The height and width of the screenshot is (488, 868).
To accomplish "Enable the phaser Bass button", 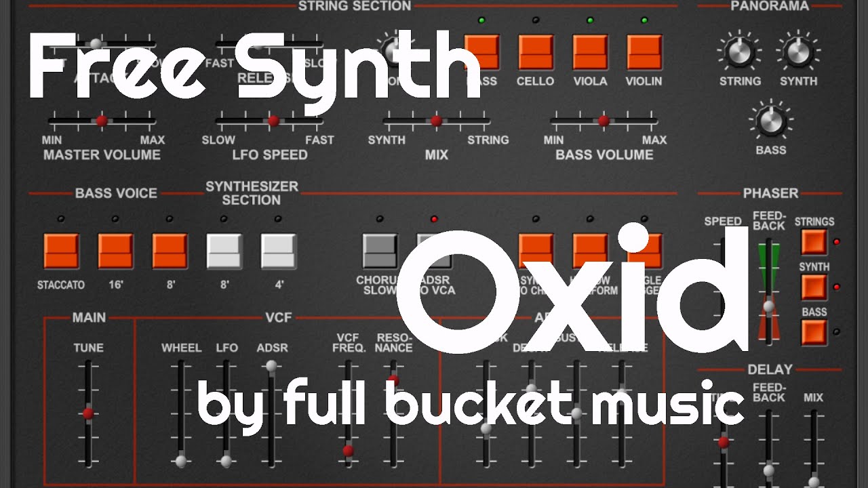I will (814, 333).
